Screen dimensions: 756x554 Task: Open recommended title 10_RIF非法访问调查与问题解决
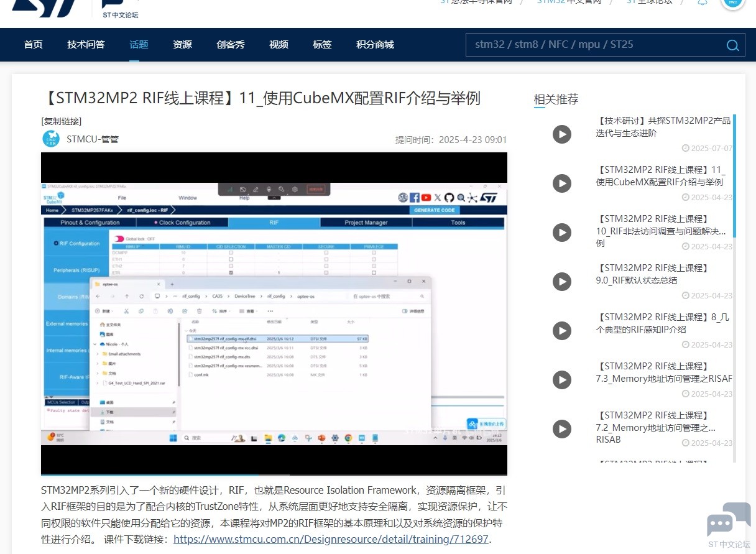[660, 231]
